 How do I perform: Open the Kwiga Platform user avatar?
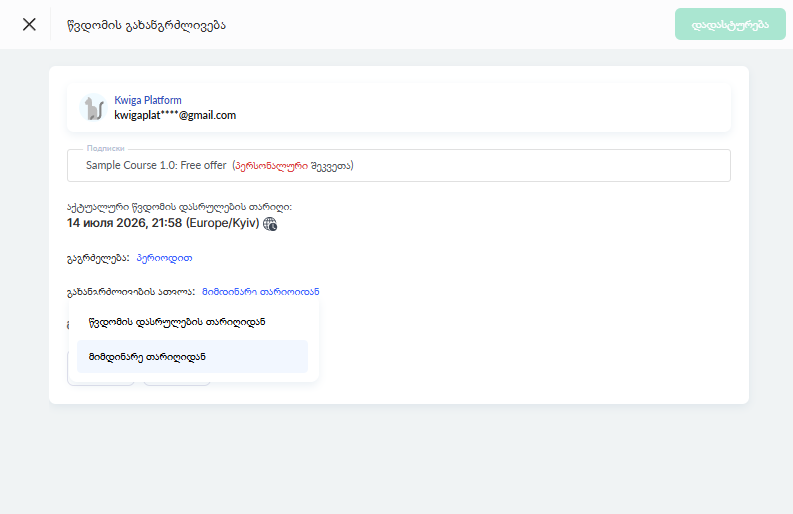click(x=94, y=107)
